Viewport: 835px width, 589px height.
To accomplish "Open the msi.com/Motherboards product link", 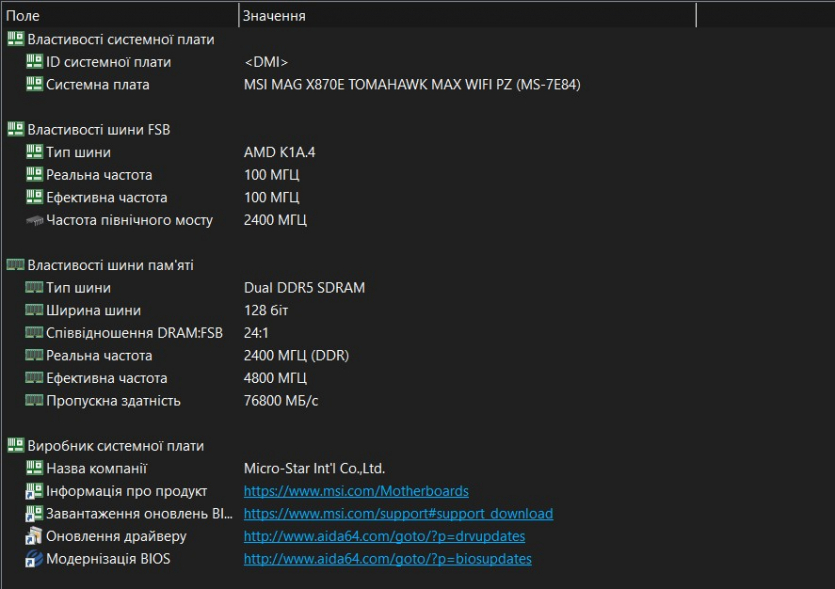I will tap(356, 491).
